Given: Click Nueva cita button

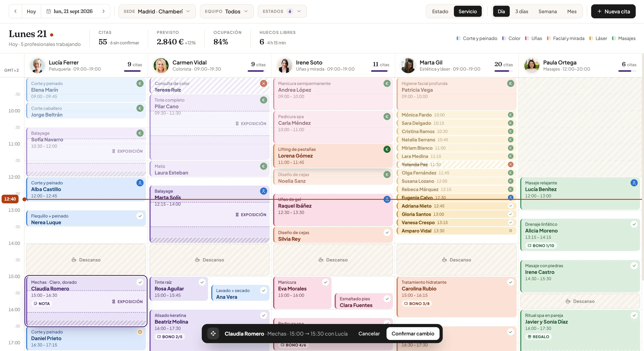Looking at the screenshot, I should click(613, 11).
